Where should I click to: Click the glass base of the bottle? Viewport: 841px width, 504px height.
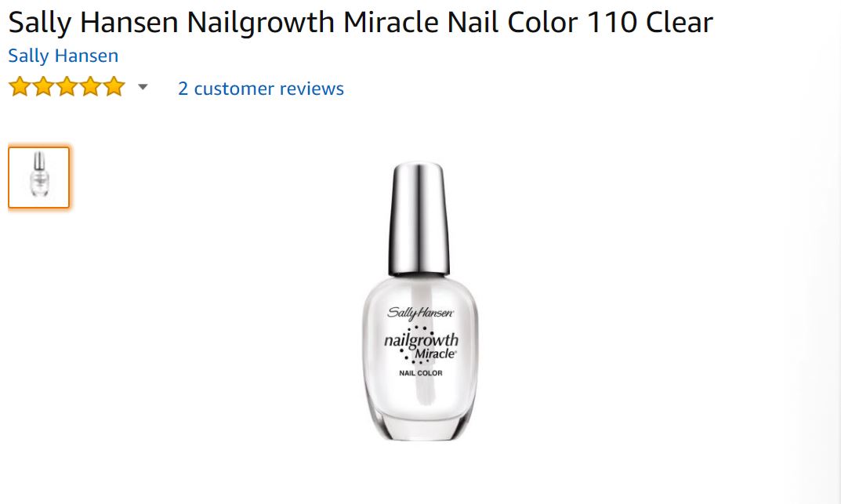click(x=420, y=426)
